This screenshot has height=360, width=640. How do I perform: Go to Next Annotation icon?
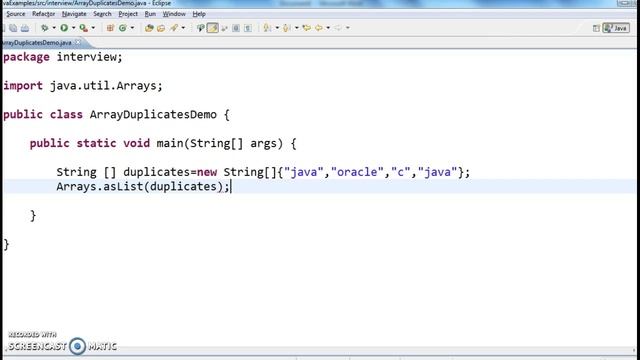267,28
